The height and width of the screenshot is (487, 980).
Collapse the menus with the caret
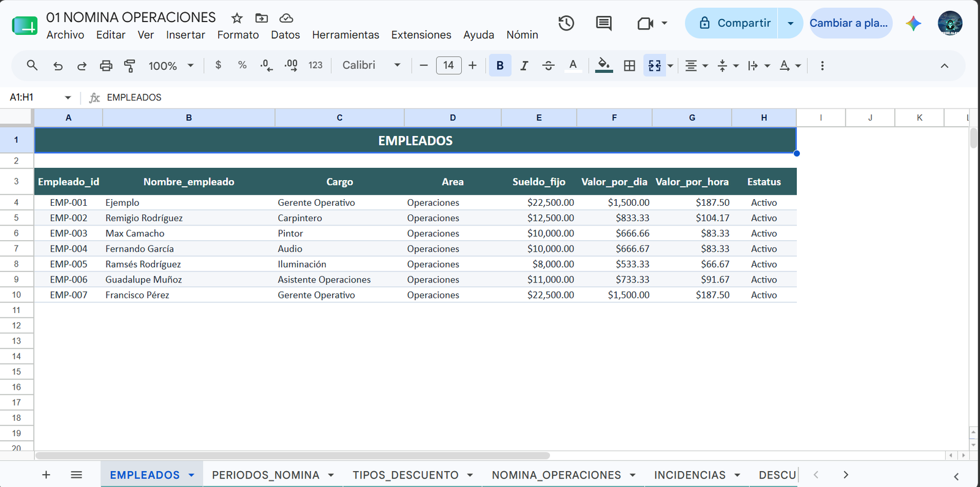pos(944,66)
